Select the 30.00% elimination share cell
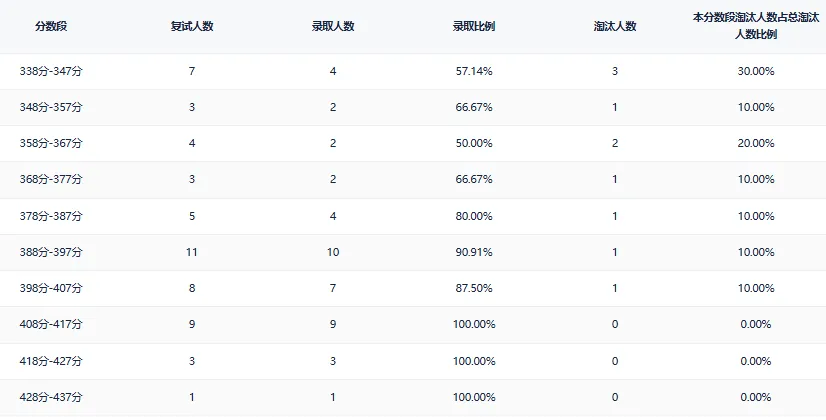Image resolution: width=826 pixels, height=420 pixels. tap(756, 71)
